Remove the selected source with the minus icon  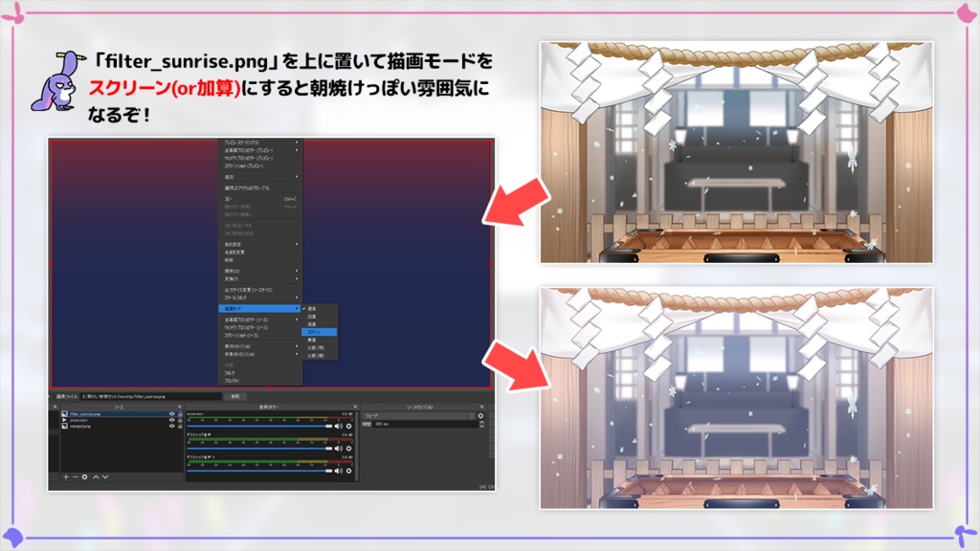75,476
